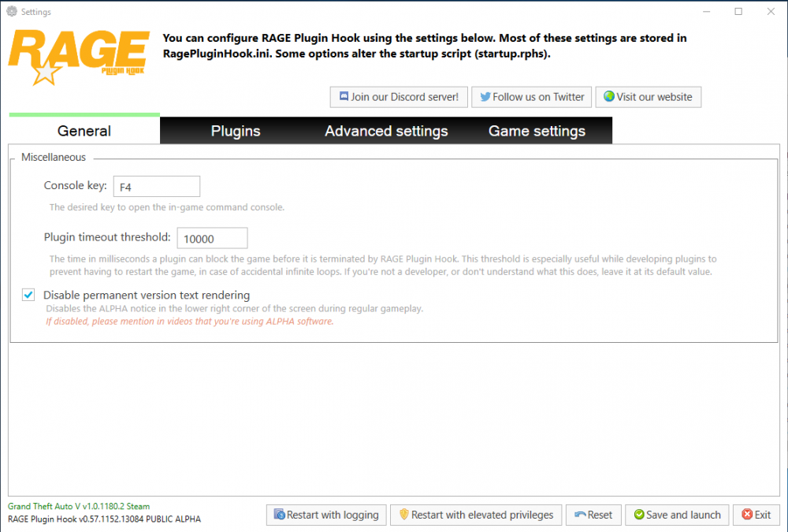Reset the settings to defaults
The height and width of the screenshot is (532, 788).
[593, 515]
